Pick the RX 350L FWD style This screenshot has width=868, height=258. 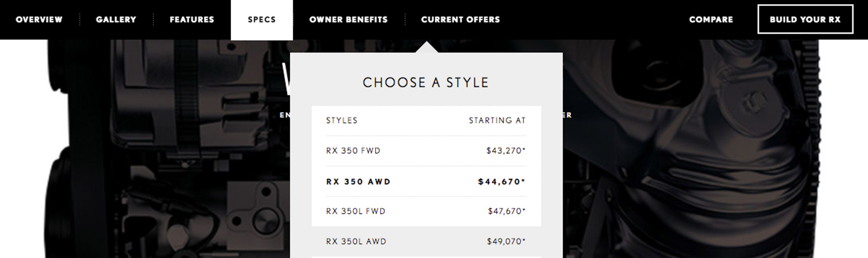[x=356, y=211]
